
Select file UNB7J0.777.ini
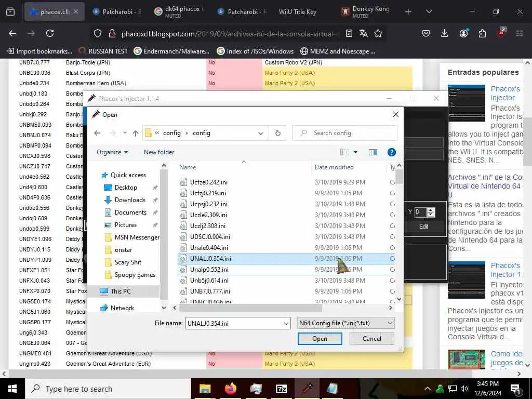click(x=210, y=291)
